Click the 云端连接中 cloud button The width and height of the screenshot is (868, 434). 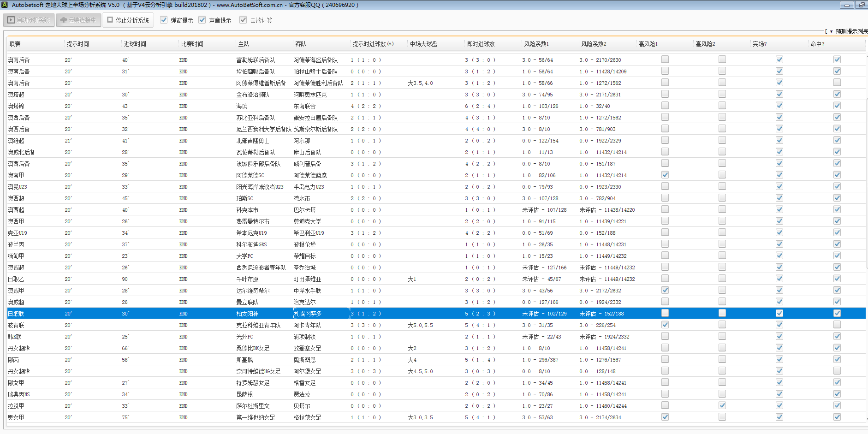(x=78, y=20)
